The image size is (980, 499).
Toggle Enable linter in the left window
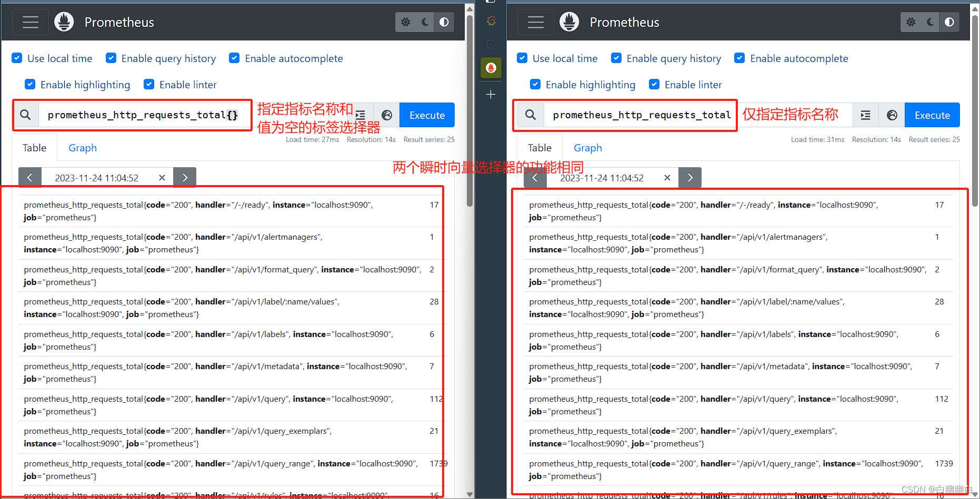tap(149, 84)
